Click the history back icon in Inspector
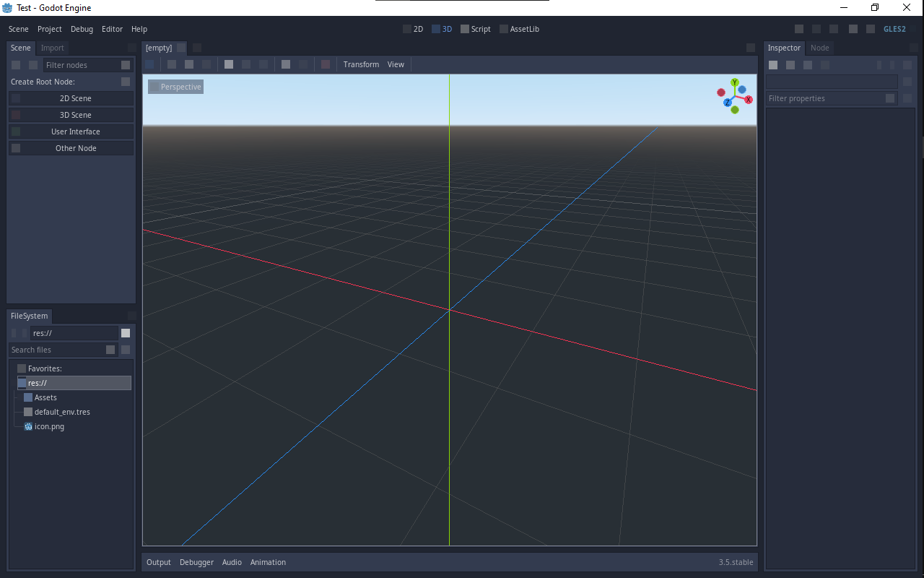This screenshot has height=578, width=924. pyautogui.click(x=772, y=65)
